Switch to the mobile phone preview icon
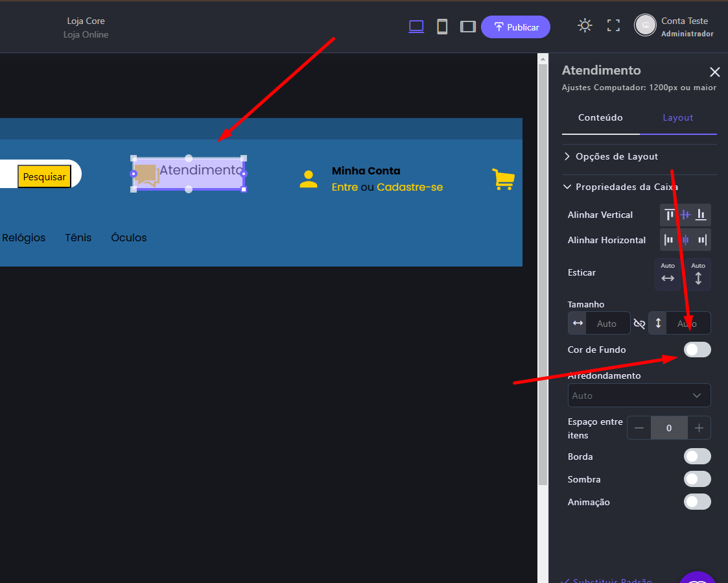728x583 pixels. [442, 27]
